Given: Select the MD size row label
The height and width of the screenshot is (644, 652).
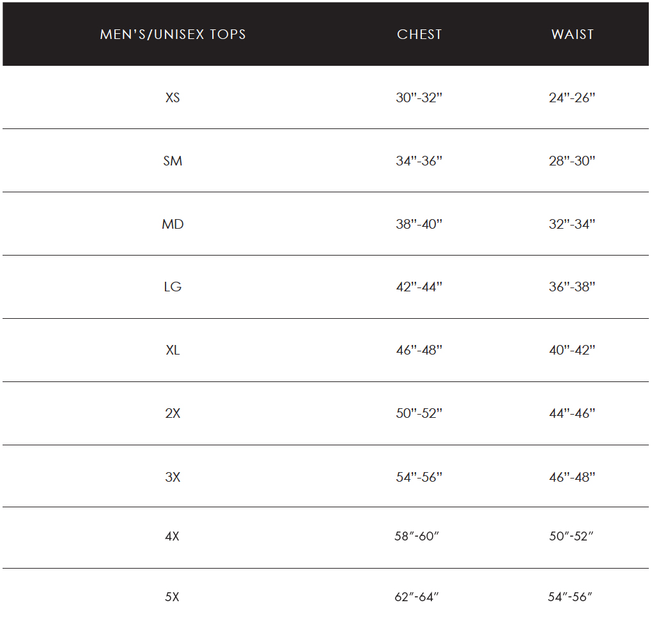Looking at the screenshot, I should pyautogui.click(x=173, y=224).
